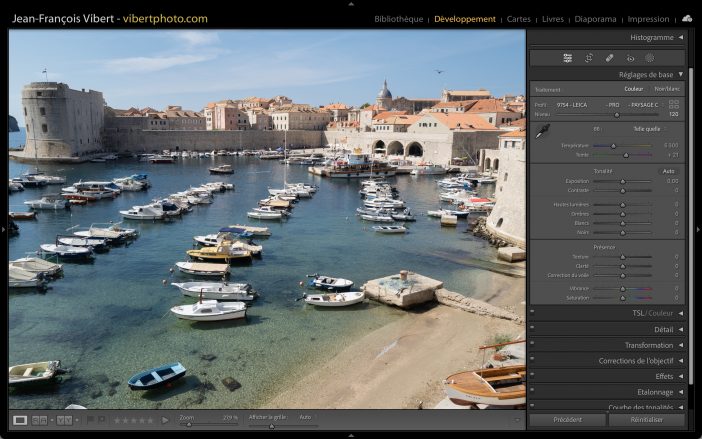
Task: Click the Température slider handle
Action: click(614, 145)
